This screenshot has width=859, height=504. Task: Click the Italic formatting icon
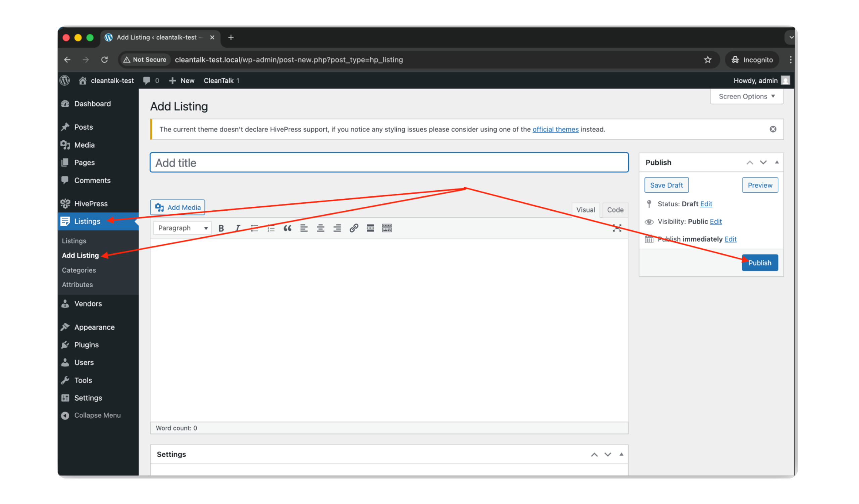(x=238, y=228)
